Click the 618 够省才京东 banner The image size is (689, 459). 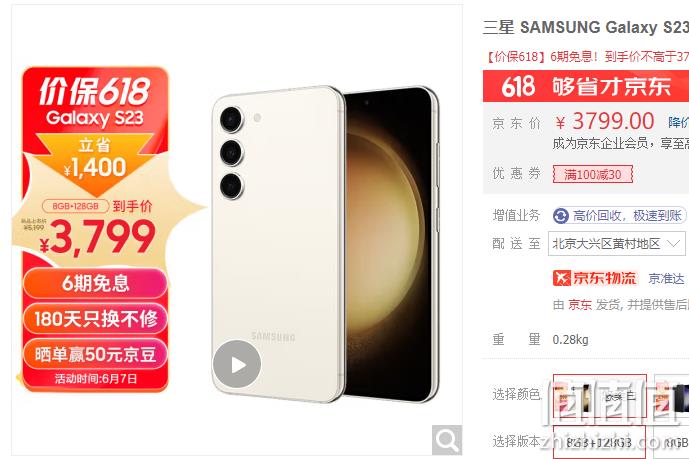click(x=586, y=86)
